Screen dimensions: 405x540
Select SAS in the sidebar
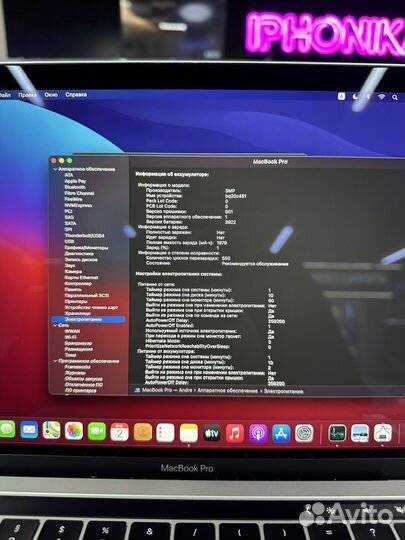[x=69, y=217]
